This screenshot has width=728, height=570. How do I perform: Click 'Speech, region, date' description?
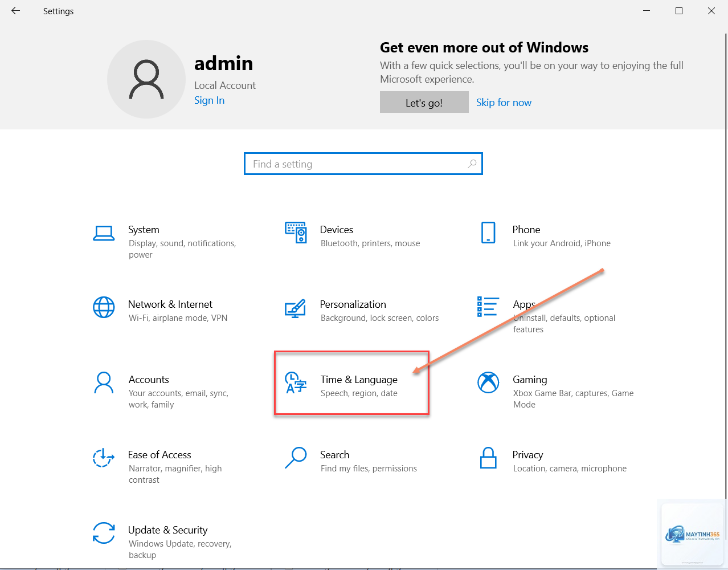click(359, 393)
